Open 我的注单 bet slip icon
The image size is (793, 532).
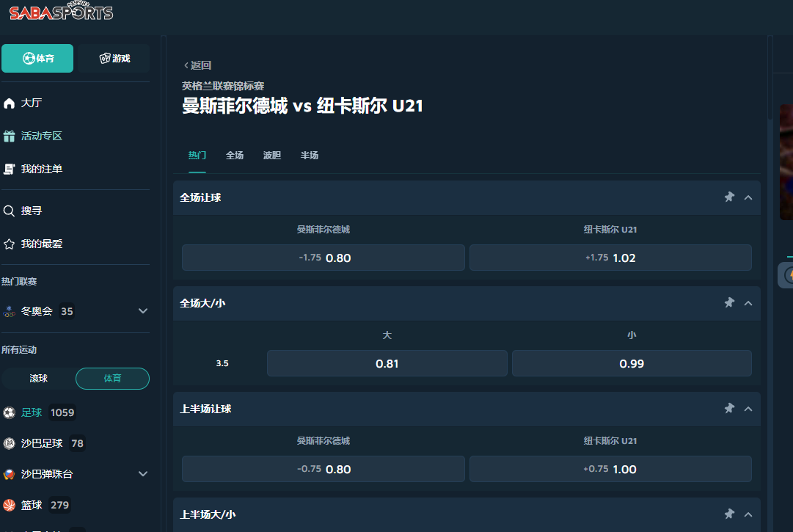[x=10, y=170]
